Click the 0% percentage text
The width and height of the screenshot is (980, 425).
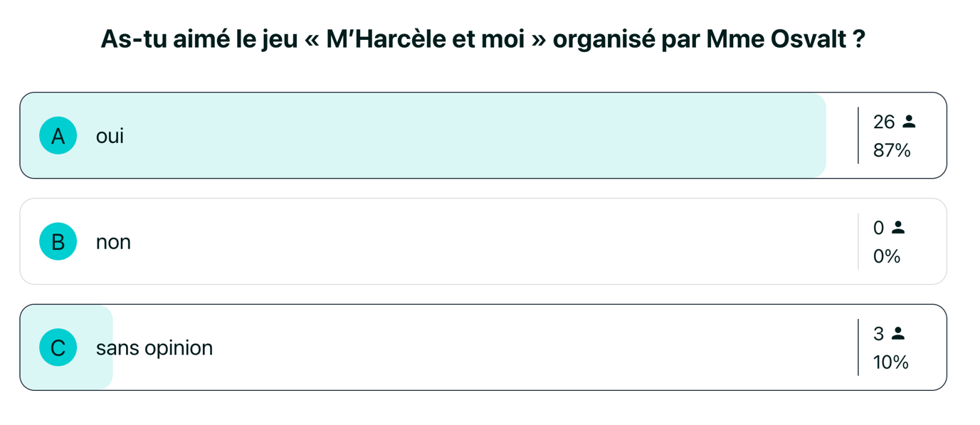tap(887, 256)
